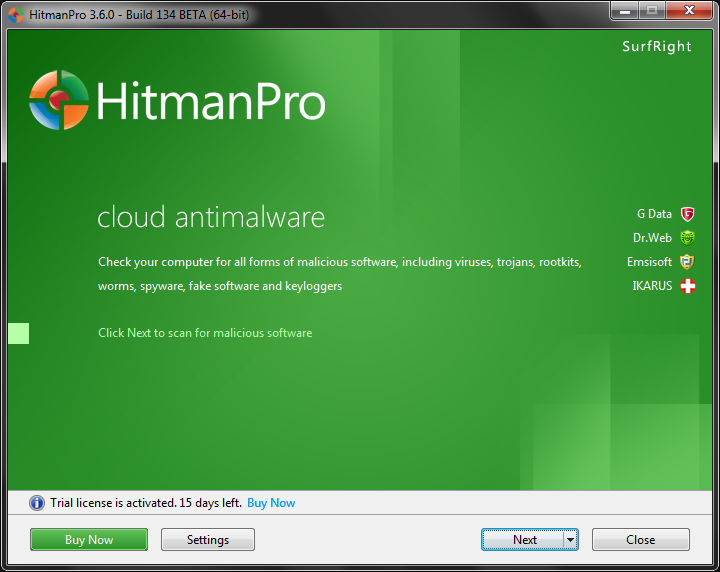Click the 'Trial license is activated. 15 days left.' text
Screen dimensions: 720x572
click(146, 503)
